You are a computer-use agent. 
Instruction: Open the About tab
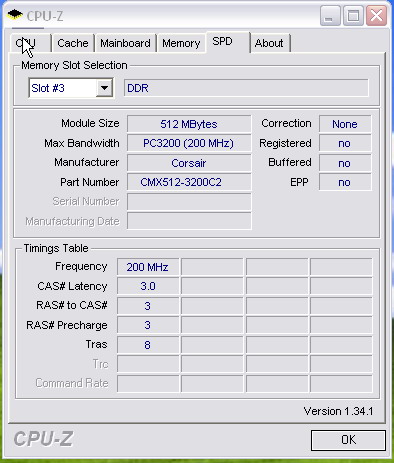pos(269,43)
